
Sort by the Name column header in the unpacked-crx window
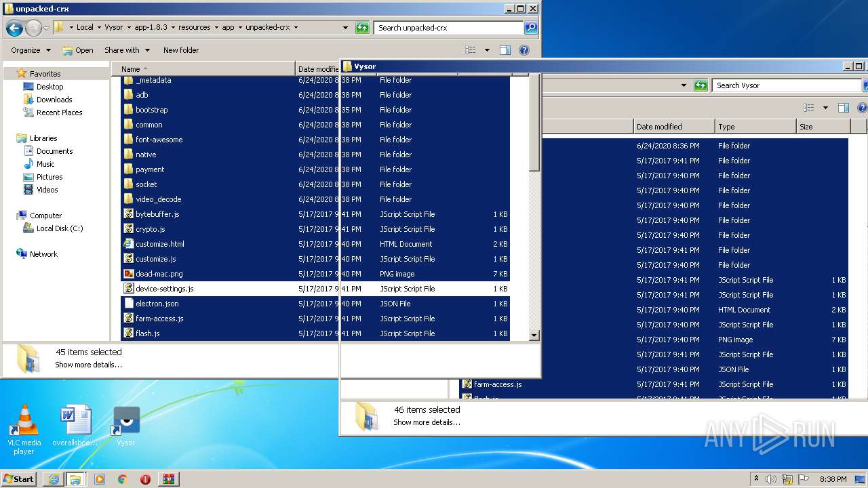tap(203, 69)
